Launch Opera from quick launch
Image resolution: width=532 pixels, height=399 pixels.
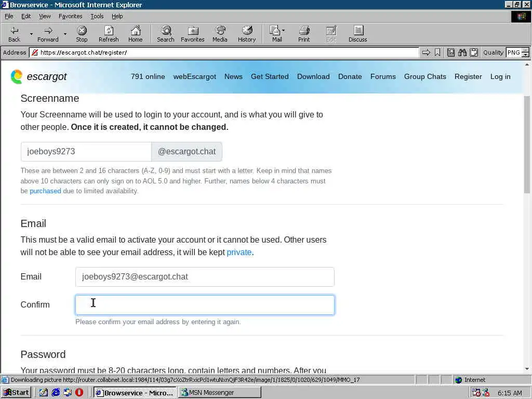[x=79, y=393]
